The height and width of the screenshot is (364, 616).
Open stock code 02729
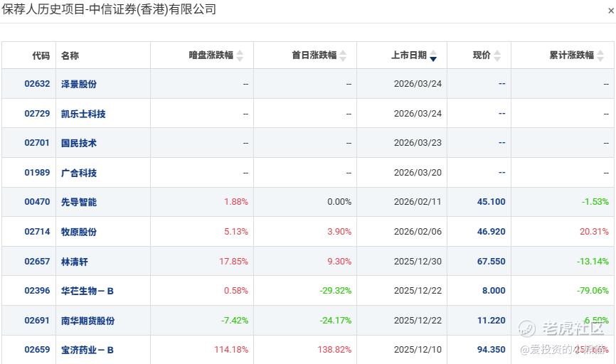[x=37, y=114]
